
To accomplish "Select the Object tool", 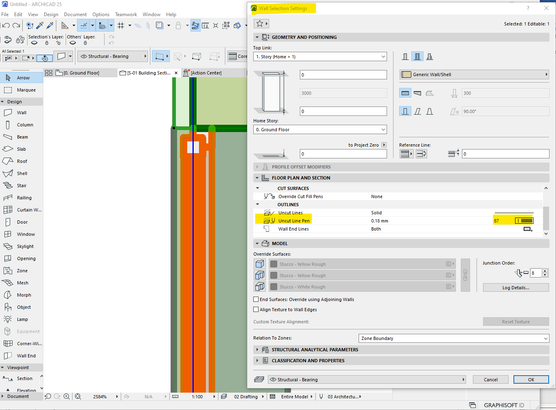I will coord(21,307).
